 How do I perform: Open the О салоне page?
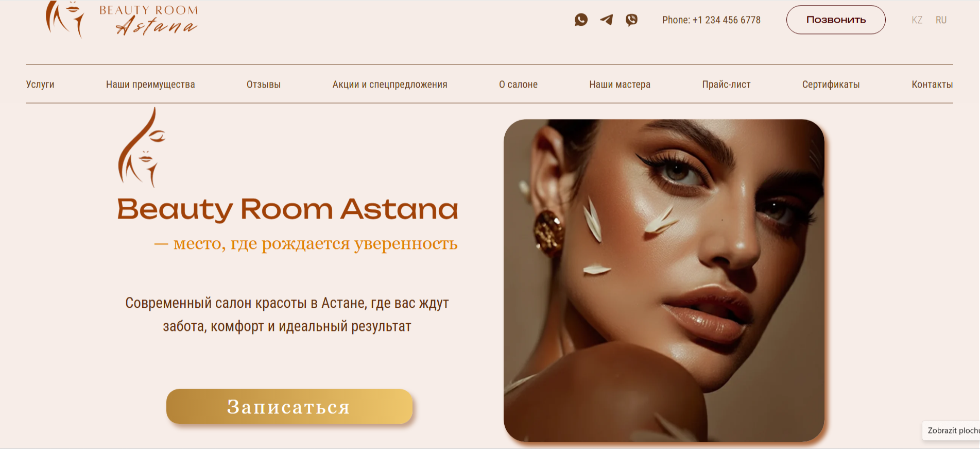[x=518, y=85]
